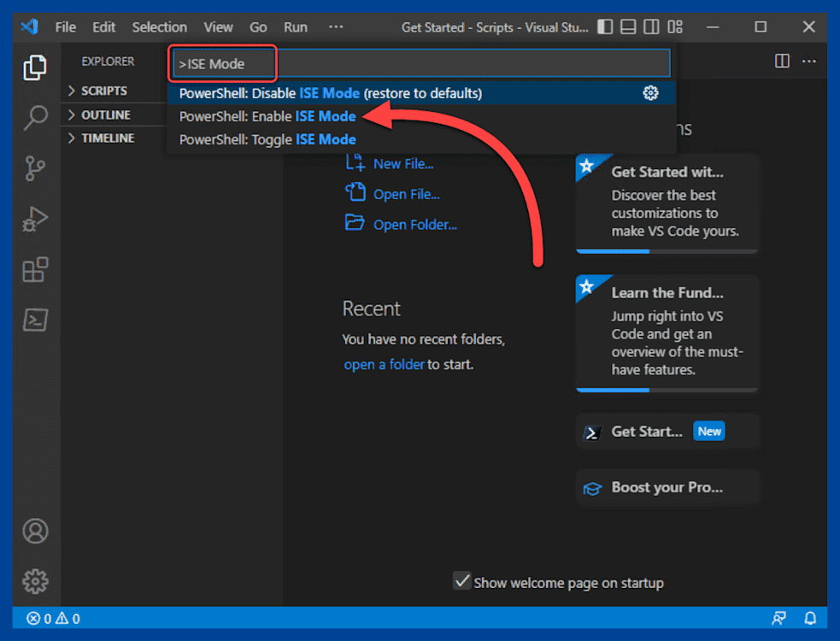This screenshot has height=641, width=840.
Task: Click the Get Started card progress bar
Action: (667, 250)
